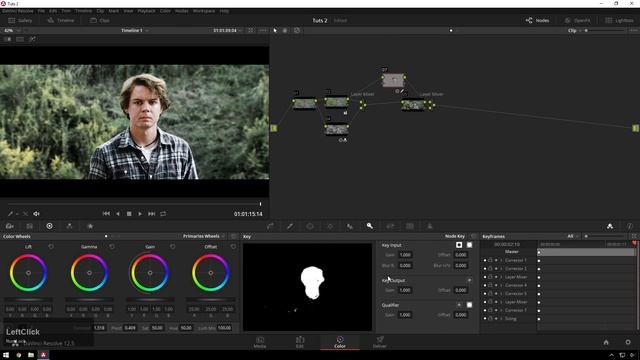Image resolution: width=640 pixels, height=360 pixels.
Task: Select the arrow pointer in node editor
Action: click(275, 31)
